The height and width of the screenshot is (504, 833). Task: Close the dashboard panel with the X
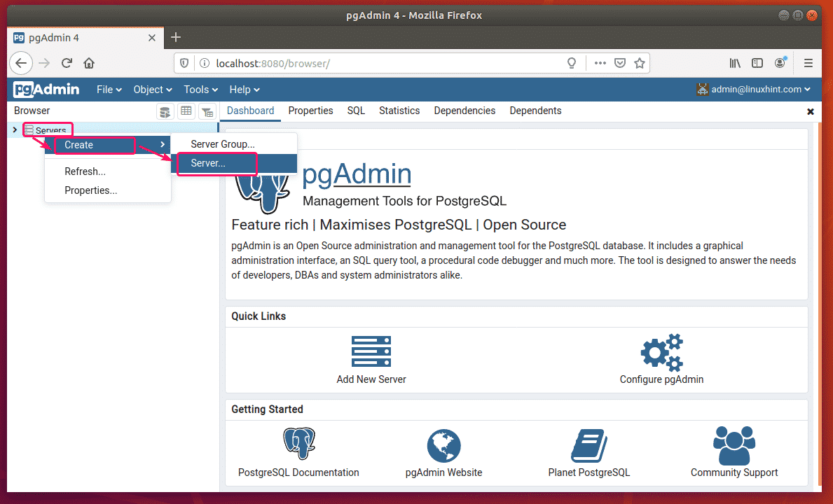pyautogui.click(x=810, y=111)
